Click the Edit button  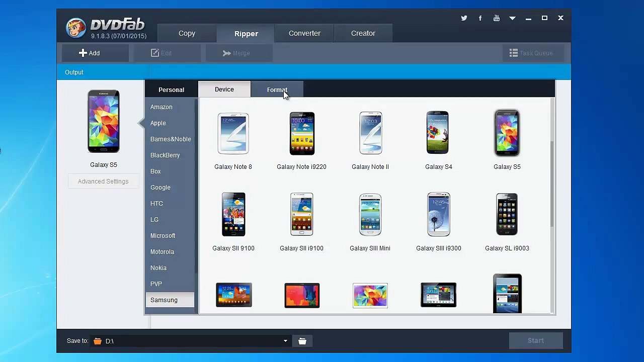[x=167, y=53]
